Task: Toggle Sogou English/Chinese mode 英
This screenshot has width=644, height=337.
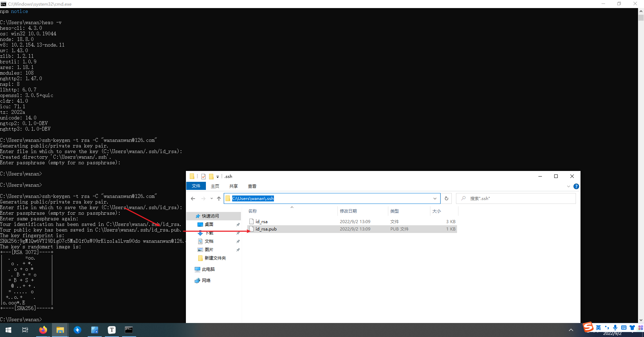Action: (x=598, y=328)
